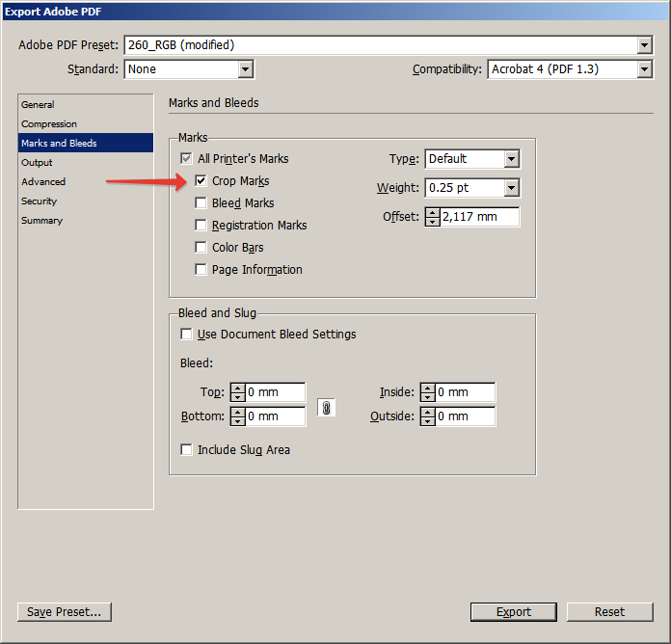Click the Bottom bleed input field
671x644 pixels.
pyautogui.click(x=275, y=416)
